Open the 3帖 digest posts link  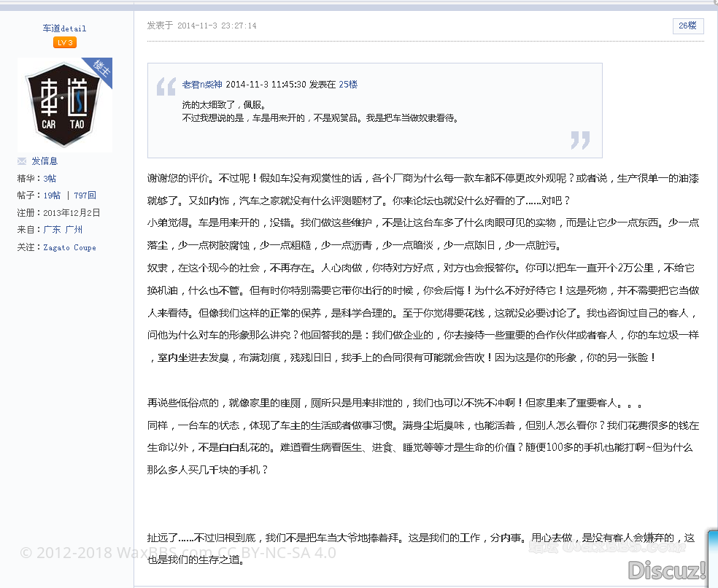[x=50, y=179]
